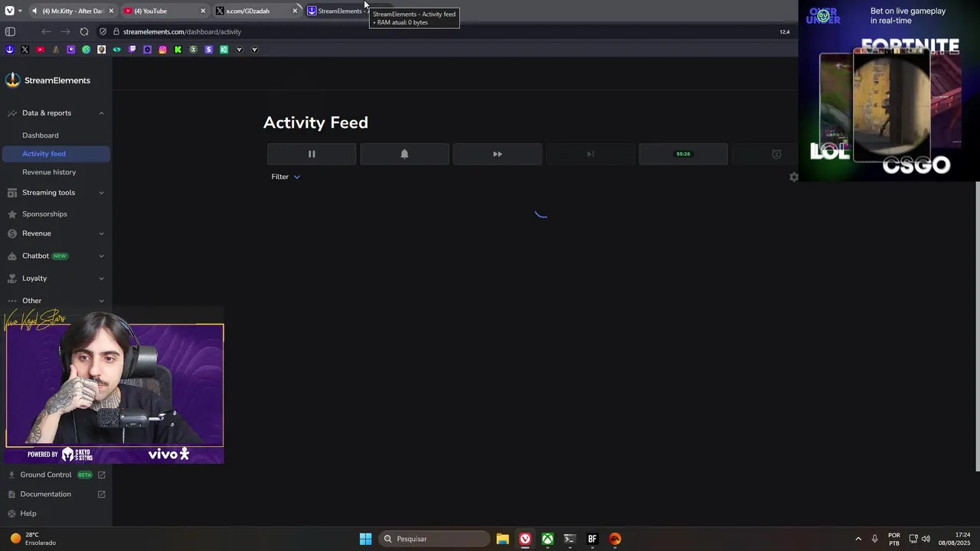Click the StreamElements logo

coord(47,80)
